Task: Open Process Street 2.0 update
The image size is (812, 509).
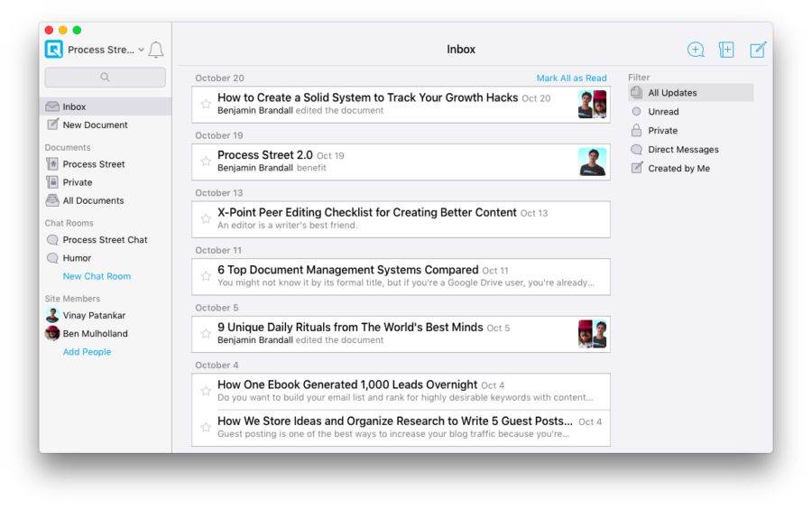Action: click(x=401, y=162)
